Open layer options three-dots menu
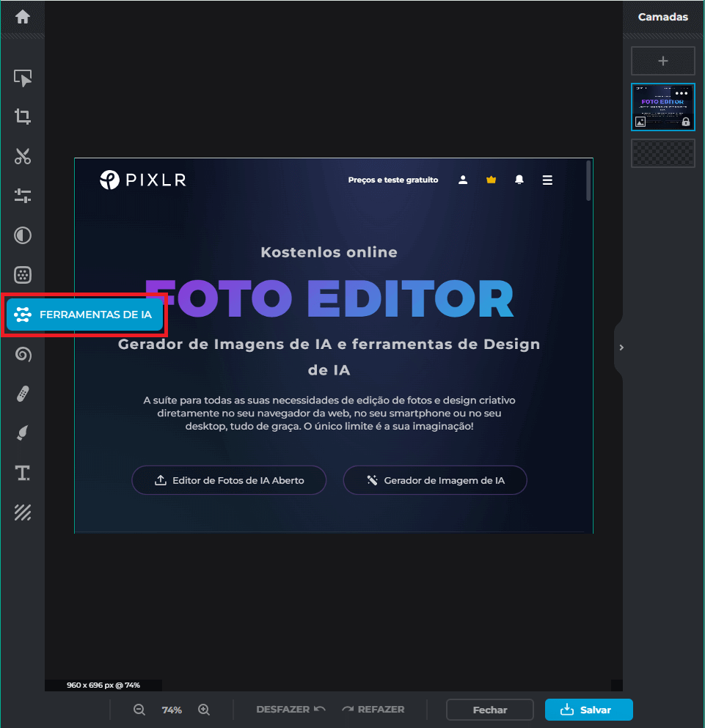This screenshot has height=728, width=705. click(x=682, y=93)
